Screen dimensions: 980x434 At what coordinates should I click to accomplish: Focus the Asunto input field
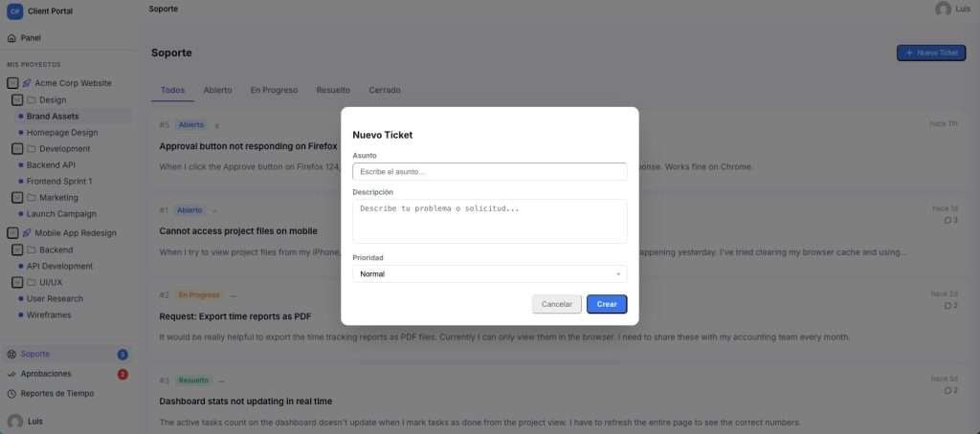(489, 172)
